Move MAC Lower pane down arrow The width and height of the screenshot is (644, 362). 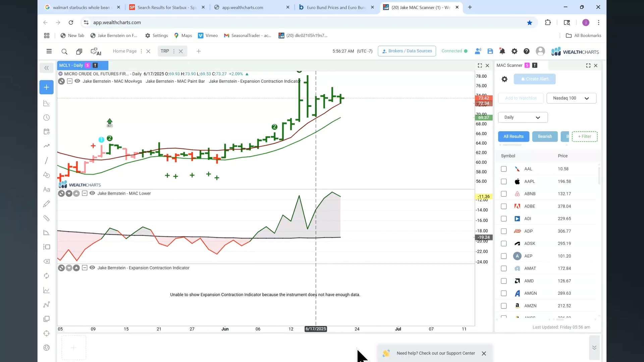point(69,193)
